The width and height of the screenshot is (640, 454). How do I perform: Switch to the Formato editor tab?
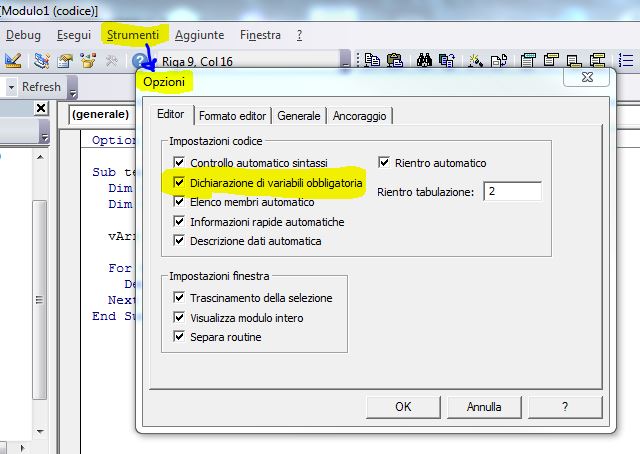click(232, 116)
